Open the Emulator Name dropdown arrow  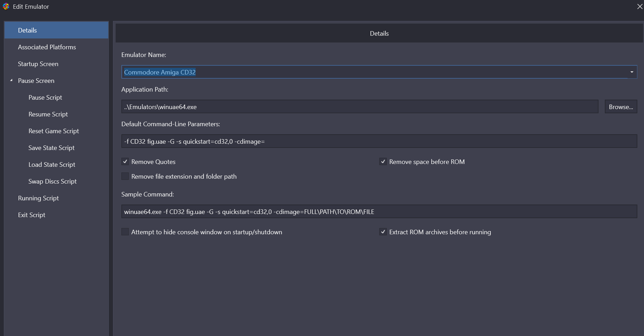[632, 72]
